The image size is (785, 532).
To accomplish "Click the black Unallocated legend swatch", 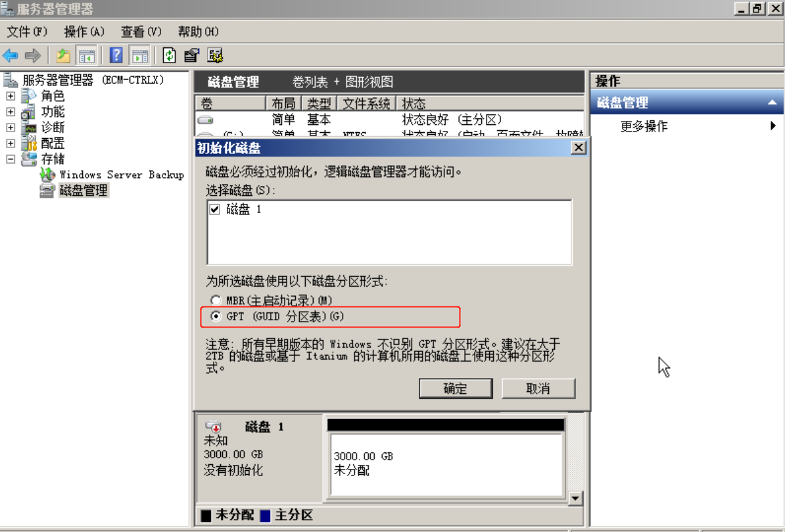I will pyautogui.click(x=206, y=516).
